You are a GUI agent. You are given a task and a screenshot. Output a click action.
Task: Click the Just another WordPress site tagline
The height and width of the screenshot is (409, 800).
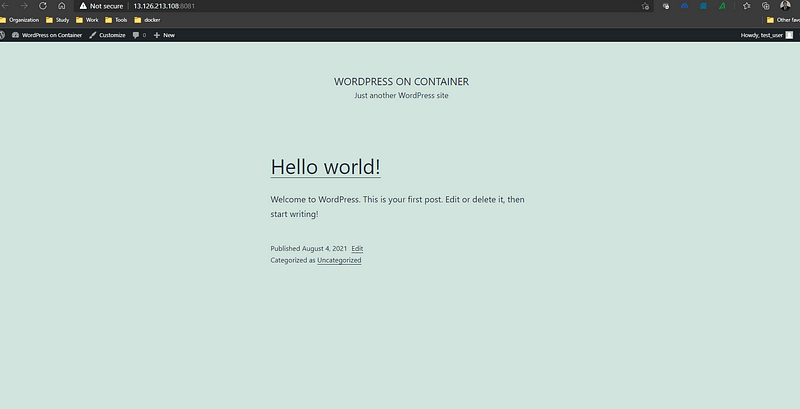pos(402,95)
